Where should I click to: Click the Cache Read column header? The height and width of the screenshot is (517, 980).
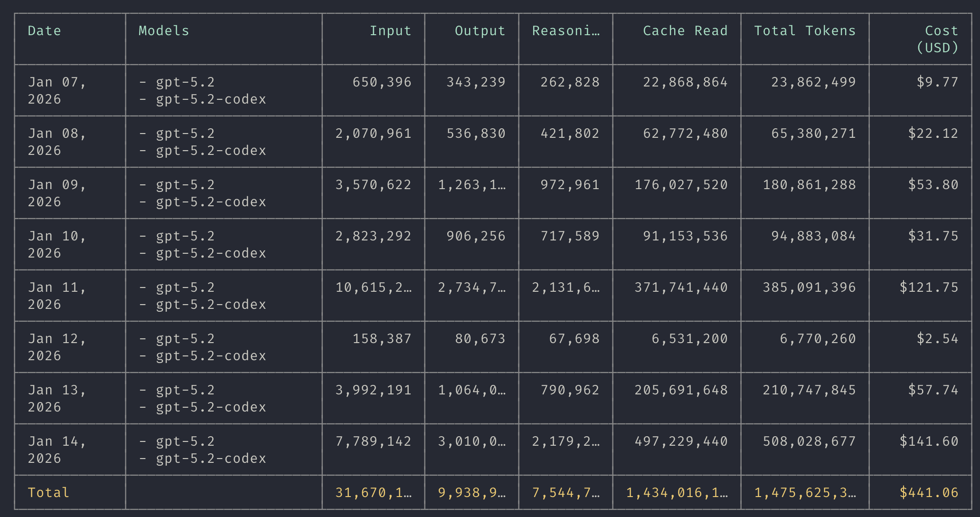point(685,31)
